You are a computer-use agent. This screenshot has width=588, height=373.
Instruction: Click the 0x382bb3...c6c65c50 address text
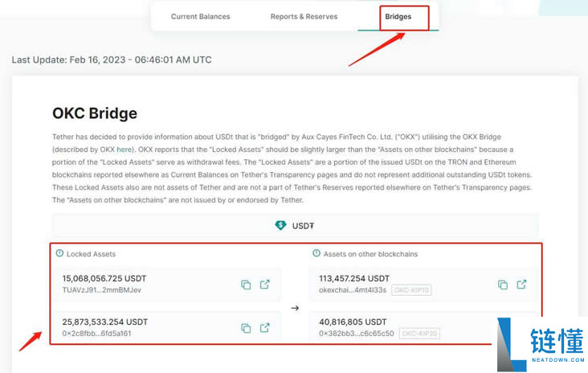coord(357,334)
